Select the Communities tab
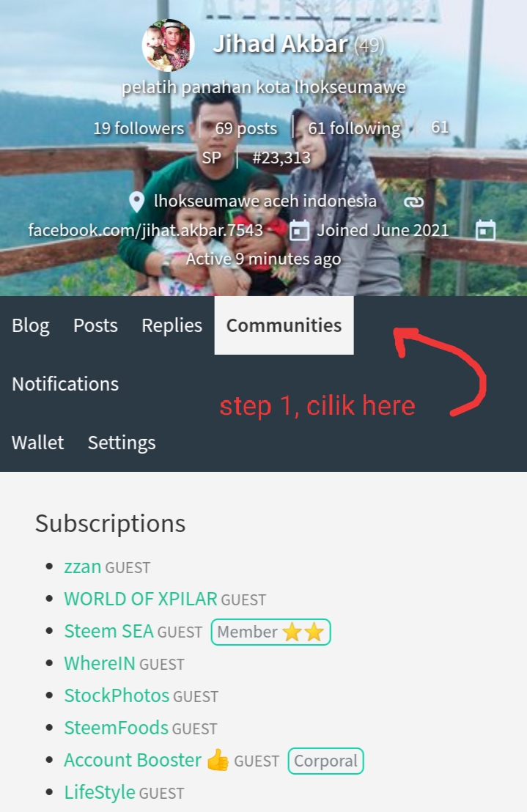This screenshot has height=812, width=527. (284, 325)
